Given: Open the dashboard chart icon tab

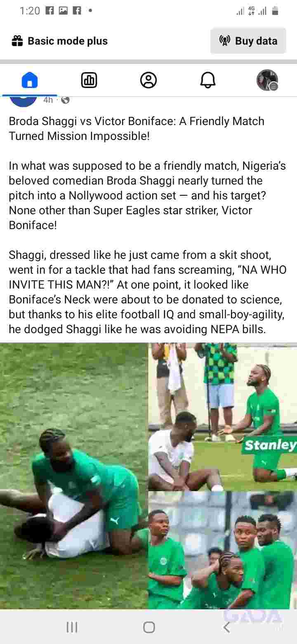Looking at the screenshot, I should pos(89,80).
